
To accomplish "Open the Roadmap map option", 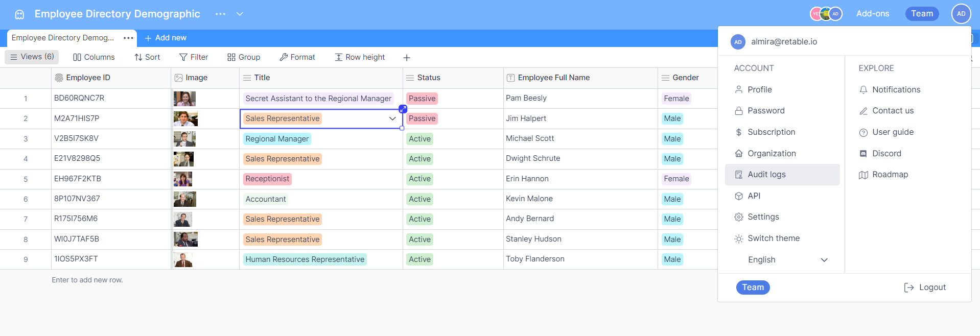I will 890,175.
